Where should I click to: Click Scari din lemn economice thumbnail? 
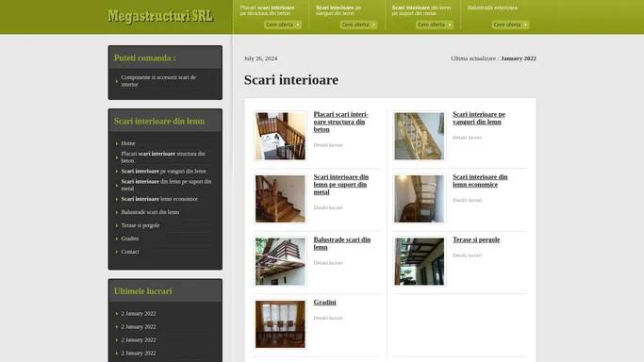point(419,199)
